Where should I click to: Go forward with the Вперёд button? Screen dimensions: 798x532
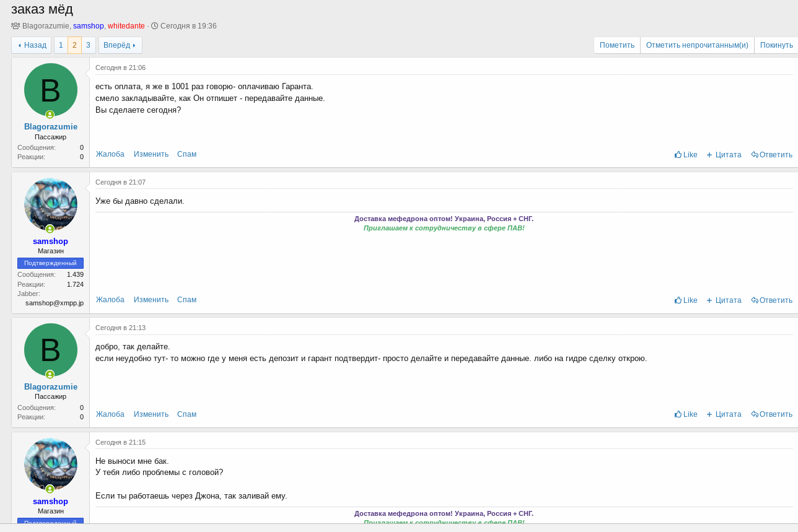click(120, 45)
